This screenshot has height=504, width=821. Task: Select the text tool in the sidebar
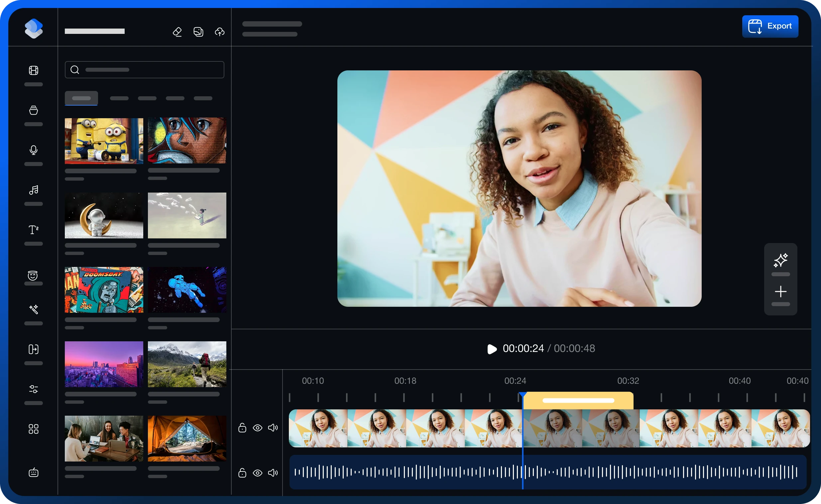[x=33, y=229]
